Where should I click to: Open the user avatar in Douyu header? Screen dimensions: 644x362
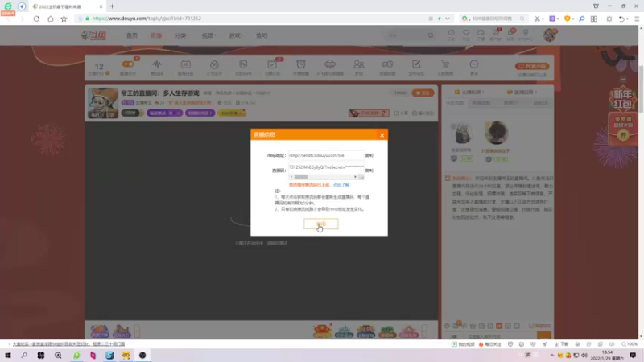[550, 35]
